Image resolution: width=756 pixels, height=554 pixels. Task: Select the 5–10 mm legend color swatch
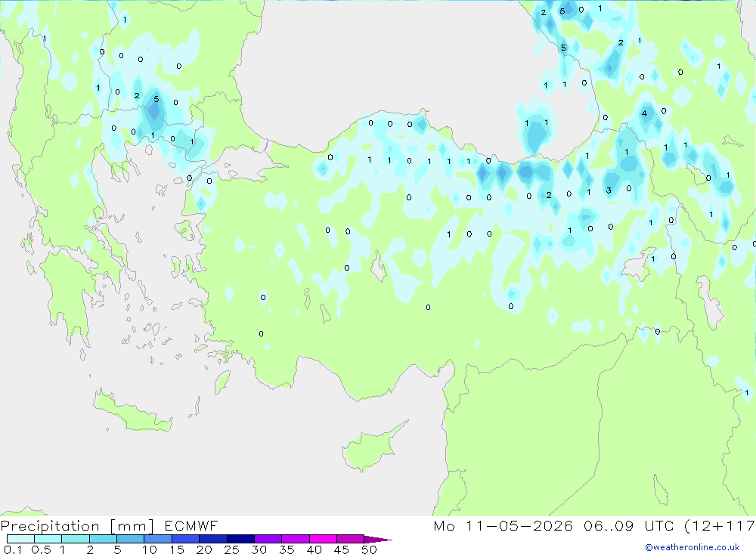click(130, 539)
